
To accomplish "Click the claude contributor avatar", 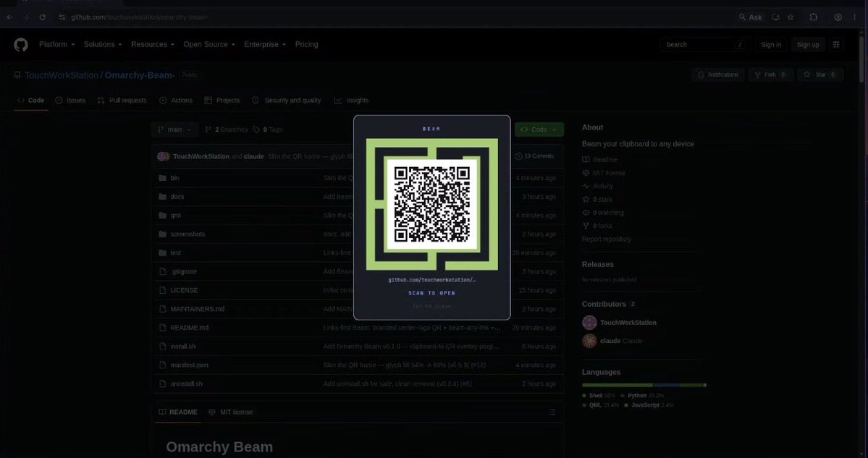I will click(x=589, y=341).
